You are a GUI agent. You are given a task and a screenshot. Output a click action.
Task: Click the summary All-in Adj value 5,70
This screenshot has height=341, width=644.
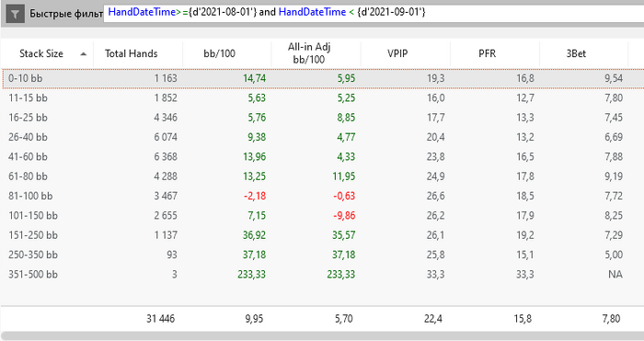point(344,318)
